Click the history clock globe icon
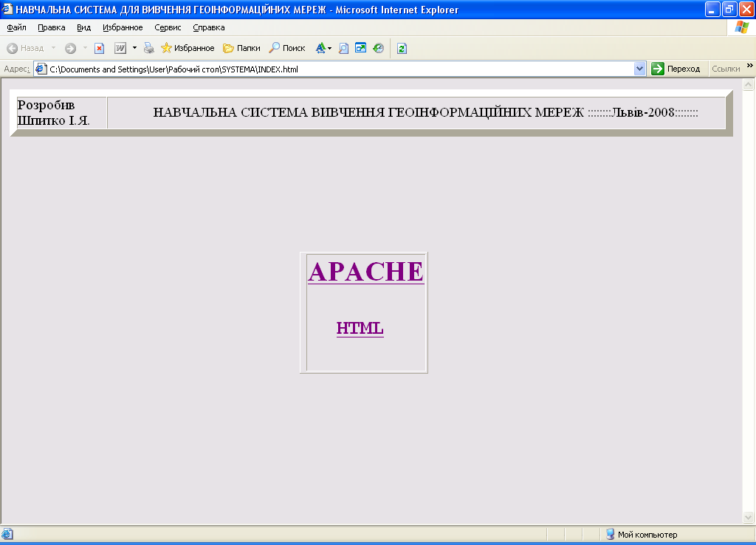This screenshot has width=756, height=545. tap(379, 48)
